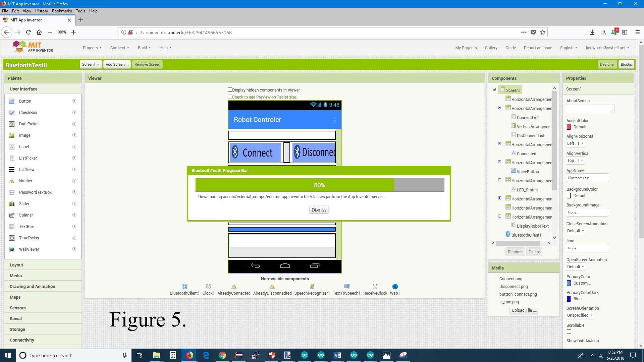Click the Designer tab to switch view
The image size is (644, 362).
click(606, 64)
